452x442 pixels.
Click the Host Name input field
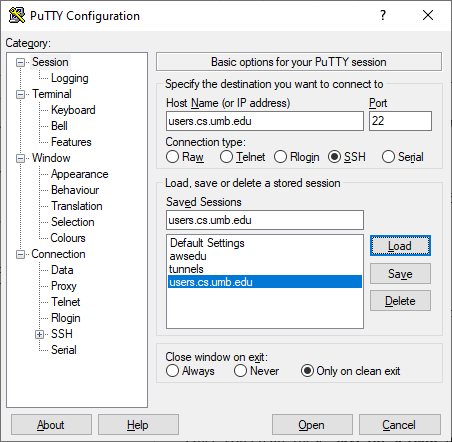click(265, 121)
